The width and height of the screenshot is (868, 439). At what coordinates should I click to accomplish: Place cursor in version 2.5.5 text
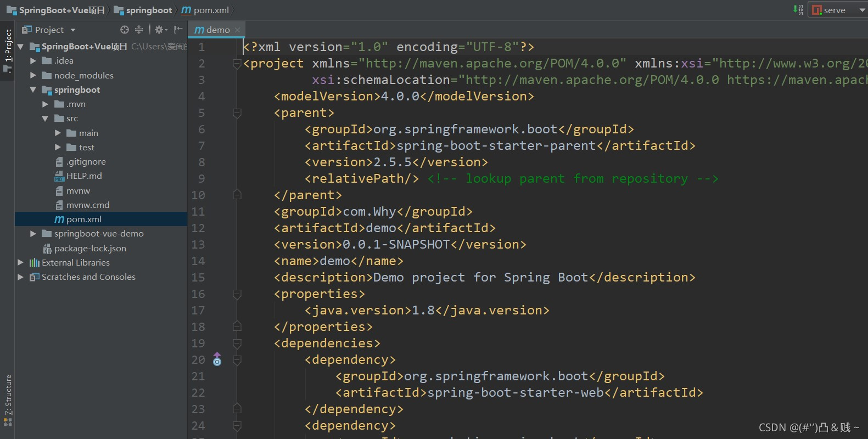point(393,162)
